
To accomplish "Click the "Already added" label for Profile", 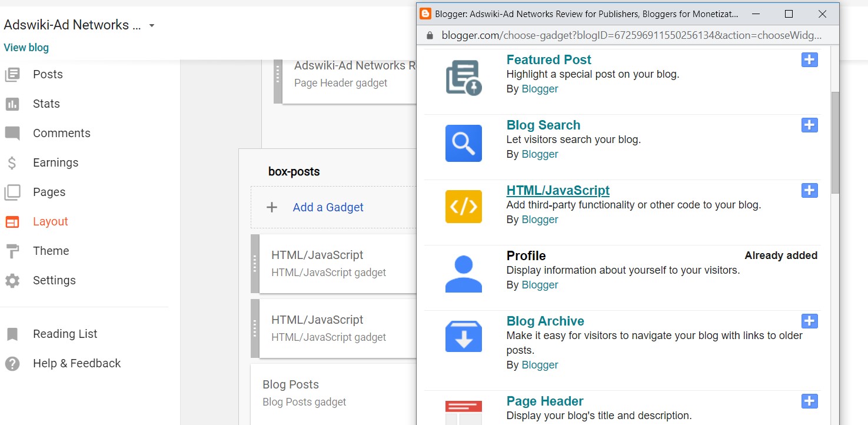I will click(x=781, y=255).
